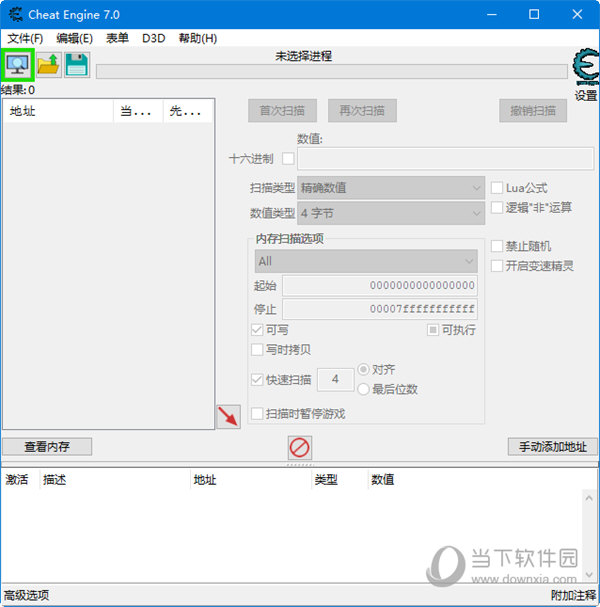Click the 起始 address input field
The width and height of the screenshot is (600, 607).
point(380,286)
